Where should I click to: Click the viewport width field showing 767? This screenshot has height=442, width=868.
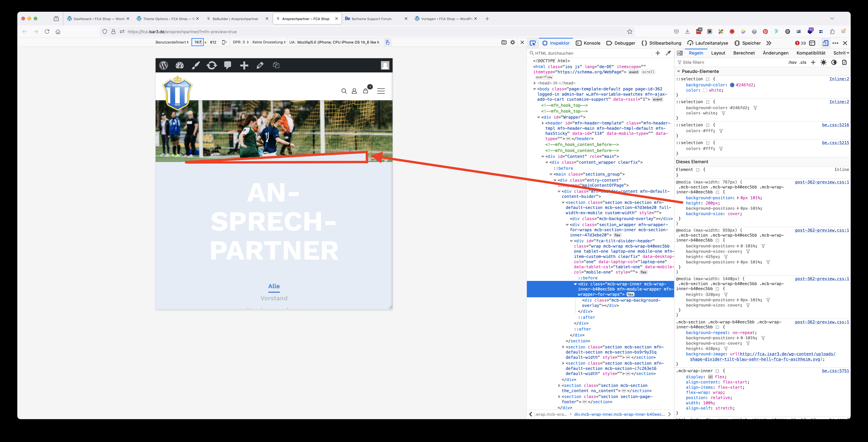pos(197,42)
